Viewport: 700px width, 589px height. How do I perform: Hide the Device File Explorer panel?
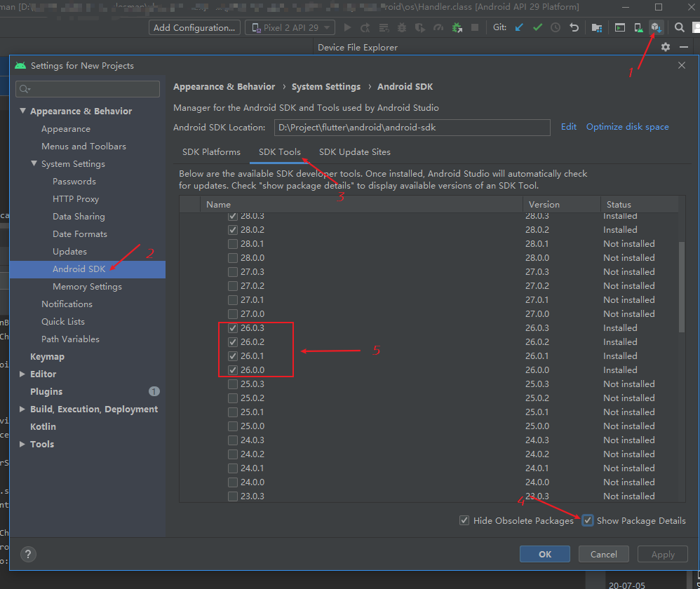tap(683, 47)
